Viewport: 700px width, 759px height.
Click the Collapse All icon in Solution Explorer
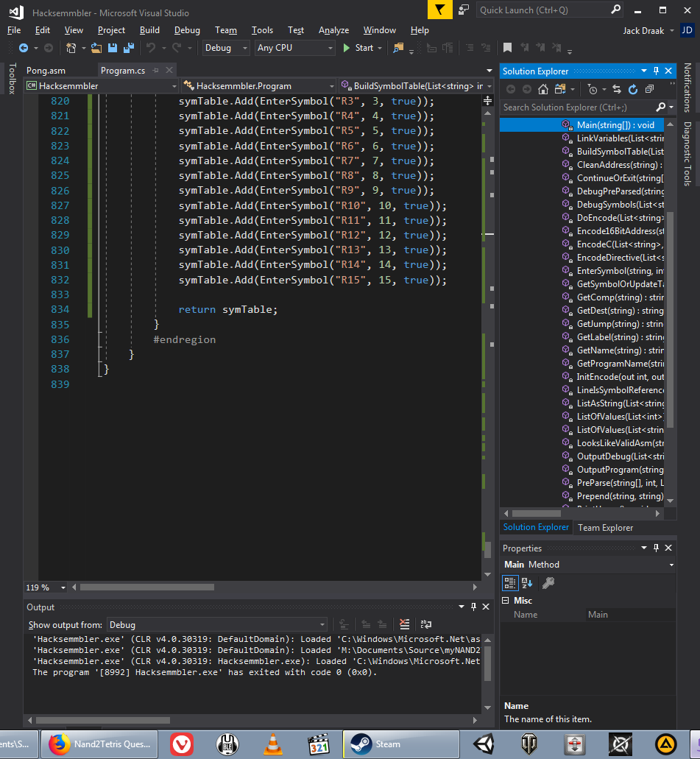(x=648, y=89)
